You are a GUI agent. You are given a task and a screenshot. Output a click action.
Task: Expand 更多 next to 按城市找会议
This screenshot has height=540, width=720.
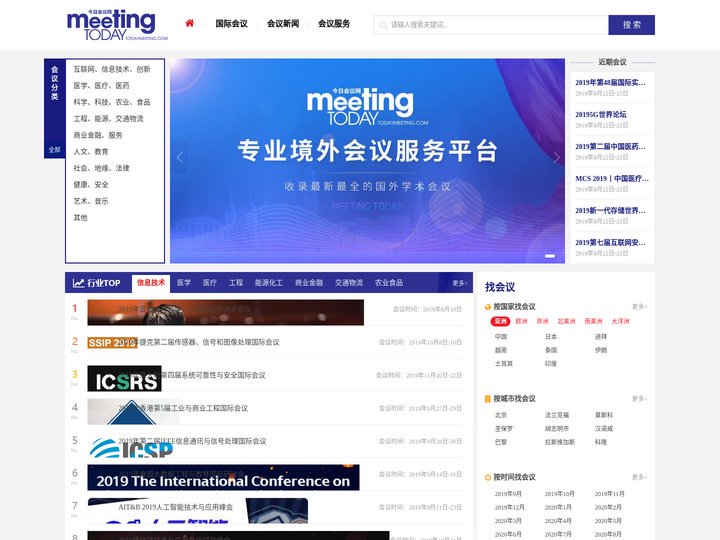639,399
